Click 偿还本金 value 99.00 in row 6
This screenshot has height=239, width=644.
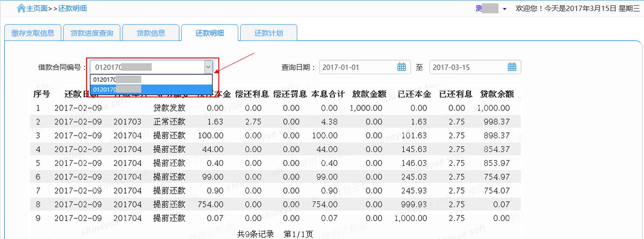[x=212, y=177]
